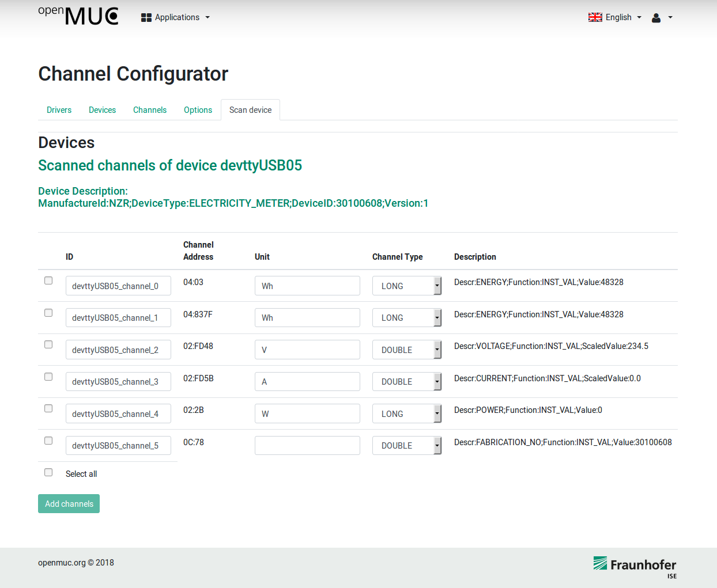Click the UK flag language icon
This screenshot has height=588, width=717.
tap(595, 17)
